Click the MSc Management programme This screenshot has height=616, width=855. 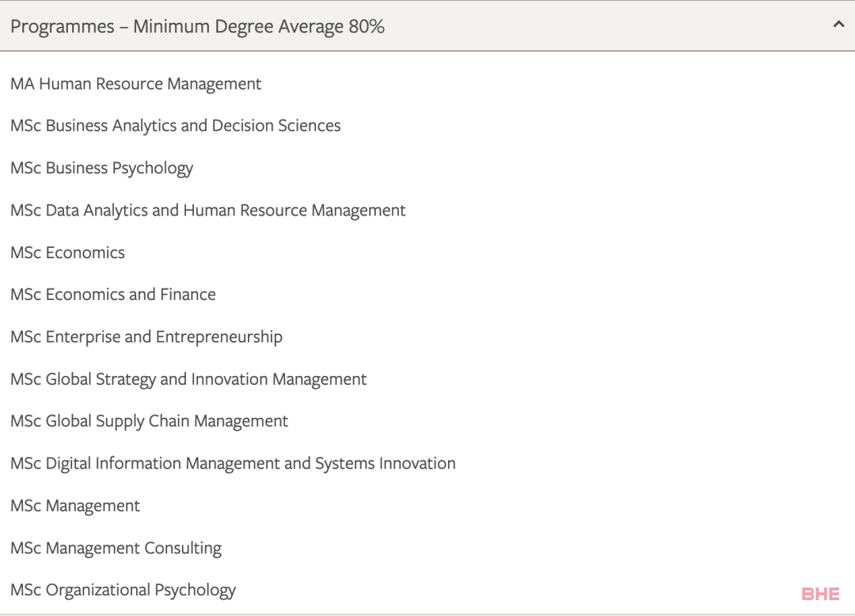click(75, 506)
